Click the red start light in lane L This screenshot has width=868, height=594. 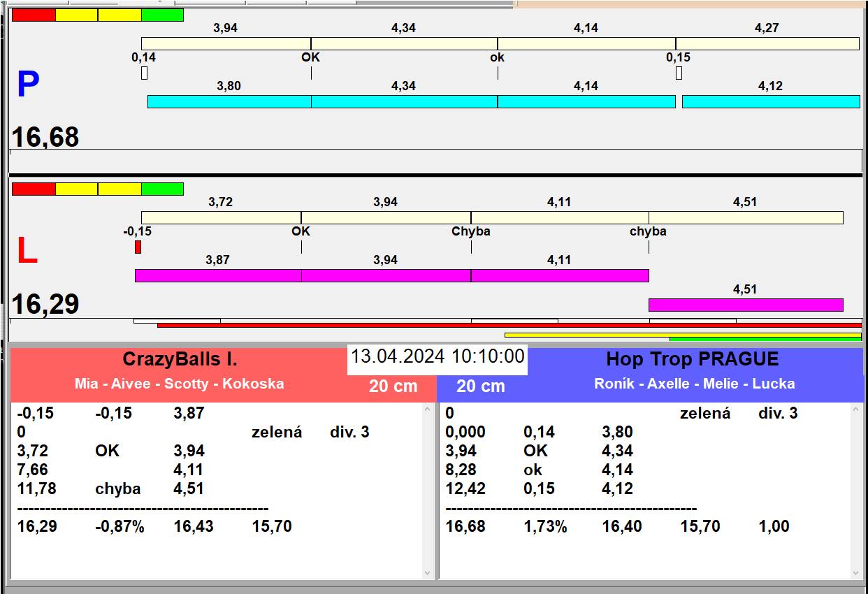click(34, 189)
